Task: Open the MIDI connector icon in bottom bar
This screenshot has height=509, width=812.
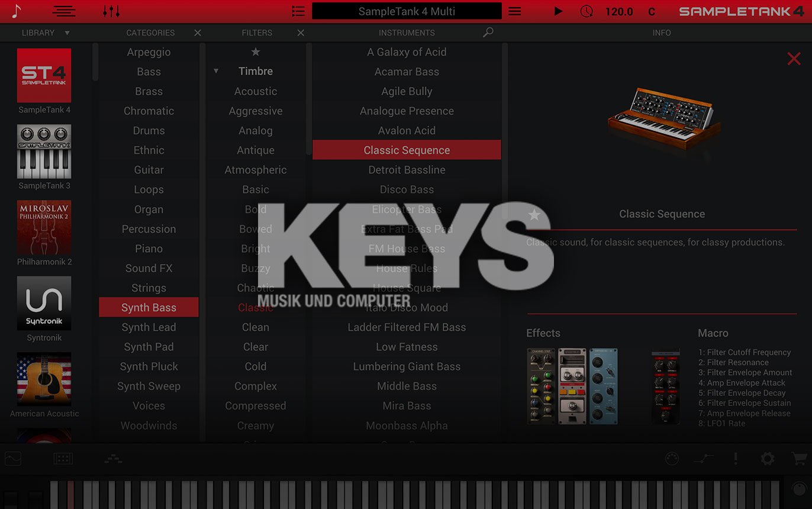Action: [672, 459]
